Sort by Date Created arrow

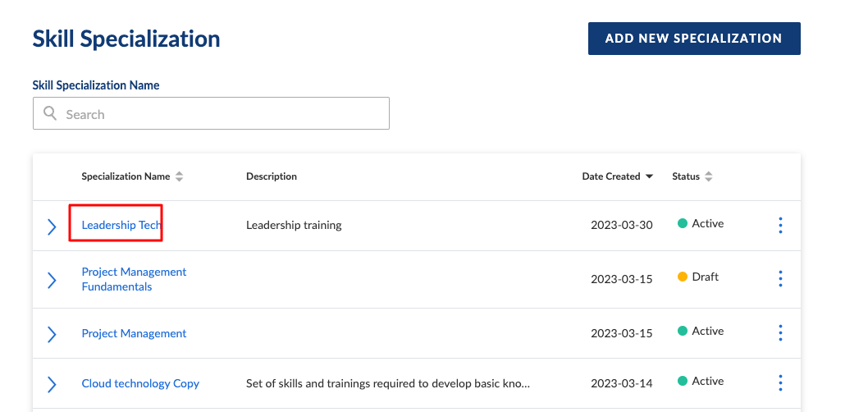coord(650,176)
